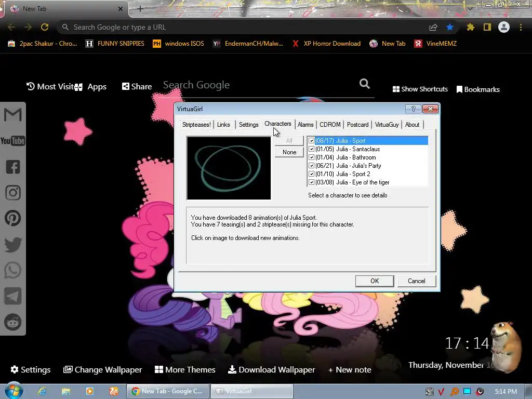Open 2pac Shakur bookmark

tap(43, 44)
